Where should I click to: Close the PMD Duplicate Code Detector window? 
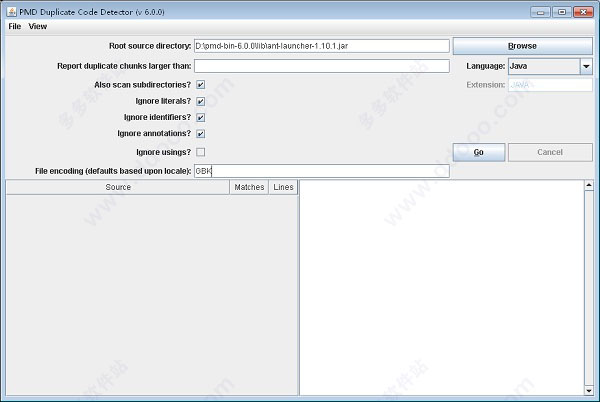coord(584,12)
